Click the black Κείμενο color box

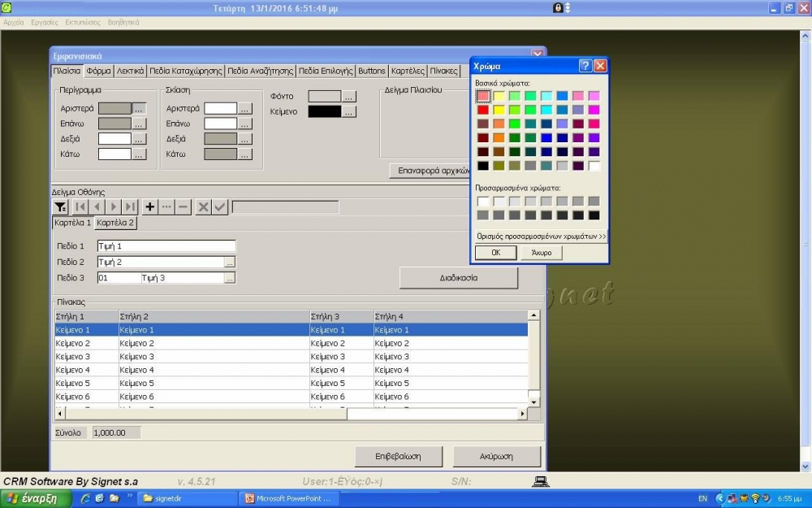(325, 111)
